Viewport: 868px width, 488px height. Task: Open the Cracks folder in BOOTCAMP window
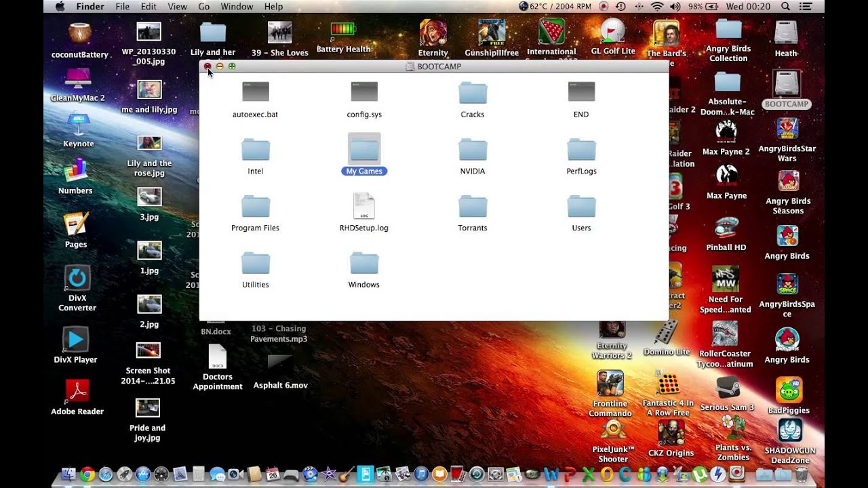473,92
